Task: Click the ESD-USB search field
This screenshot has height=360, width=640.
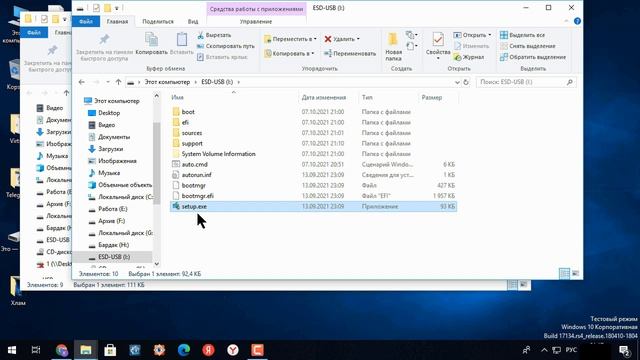Action: tap(526, 82)
